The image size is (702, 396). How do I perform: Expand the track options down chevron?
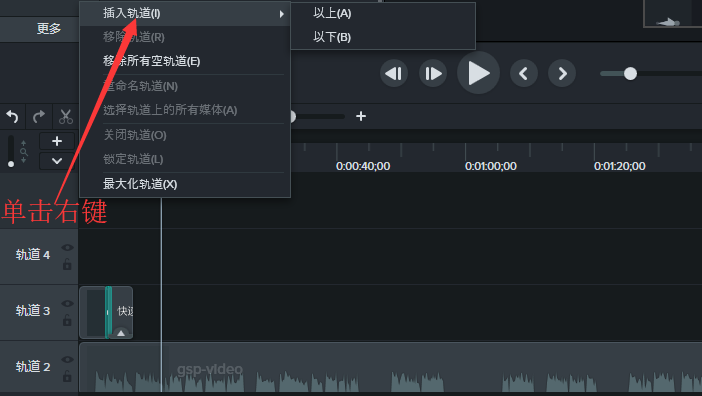57,161
